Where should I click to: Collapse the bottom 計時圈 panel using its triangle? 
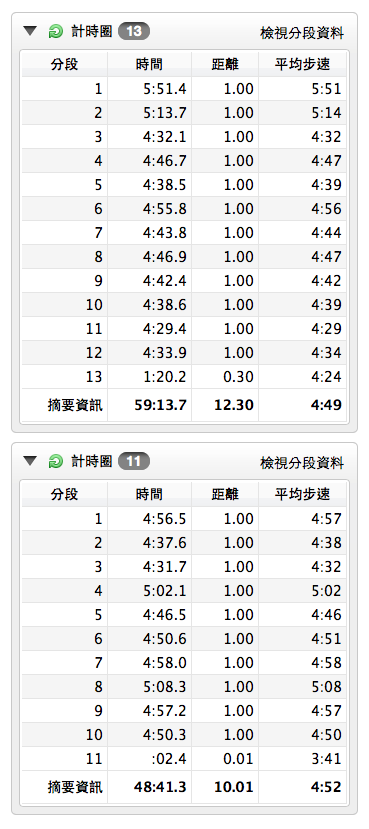tap(31, 462)
